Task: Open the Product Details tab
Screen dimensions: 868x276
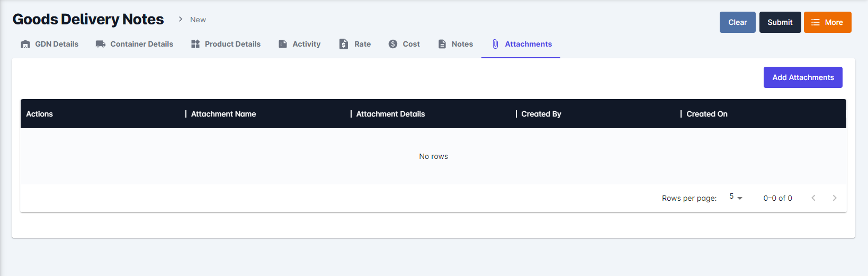Action: (x=232, y=44)
